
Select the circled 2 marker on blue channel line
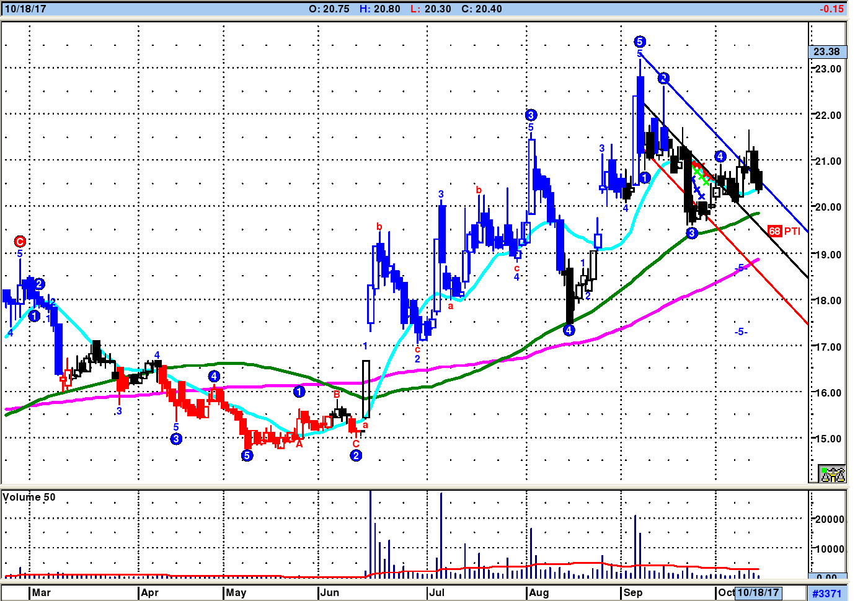pyautogui.click(x=663, y=78)
